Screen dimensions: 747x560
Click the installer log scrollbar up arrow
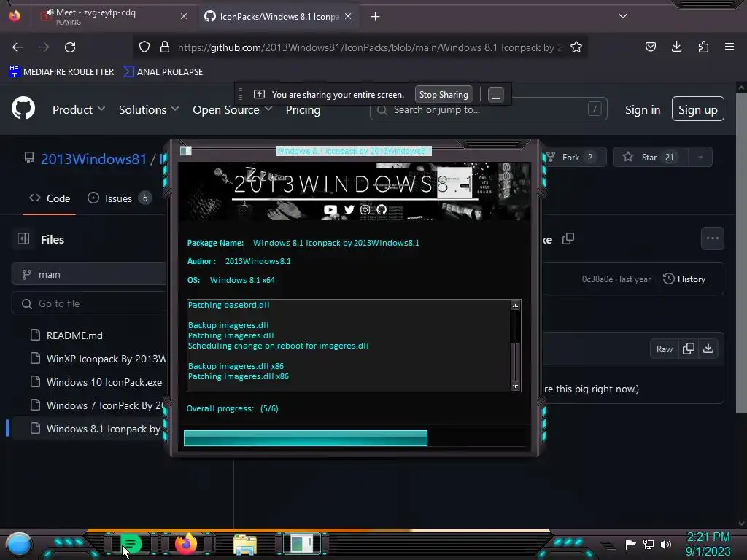515,306
